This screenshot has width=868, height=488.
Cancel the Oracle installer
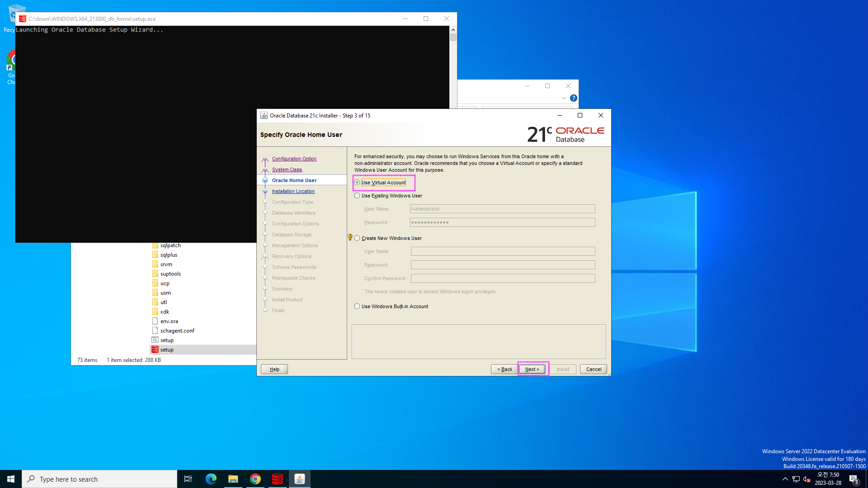click(594, 369)
